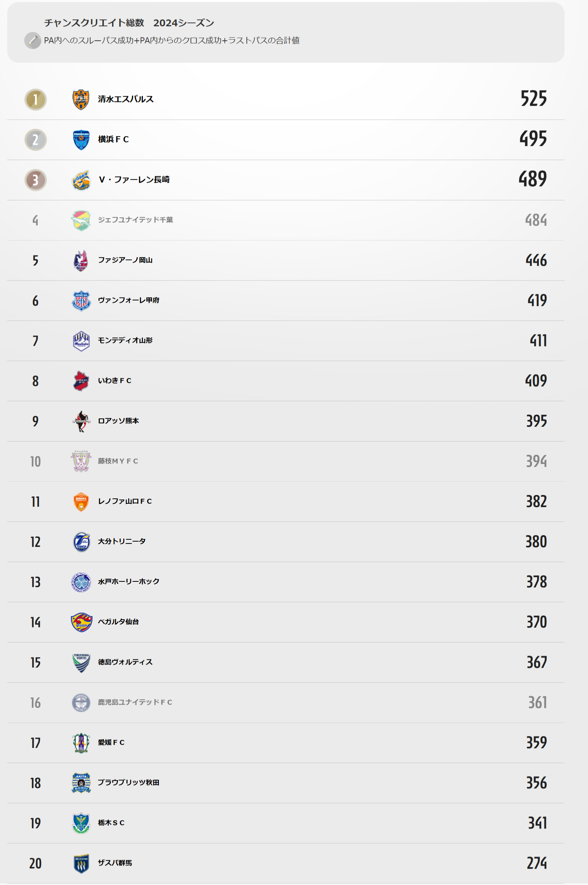Viewport: 588px width, 885px height.
Task: Click the Yokohama FC blue crest
Action: (81, 140)
